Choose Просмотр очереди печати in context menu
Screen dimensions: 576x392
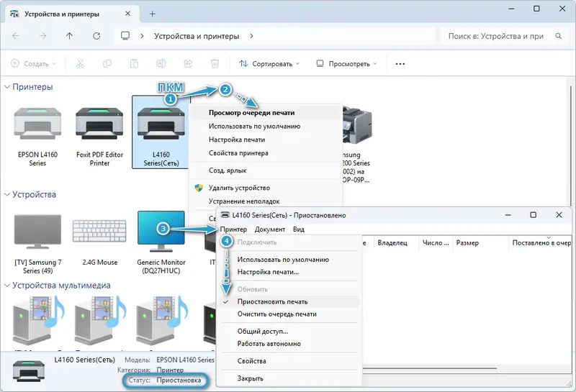[x=266, y=113]
